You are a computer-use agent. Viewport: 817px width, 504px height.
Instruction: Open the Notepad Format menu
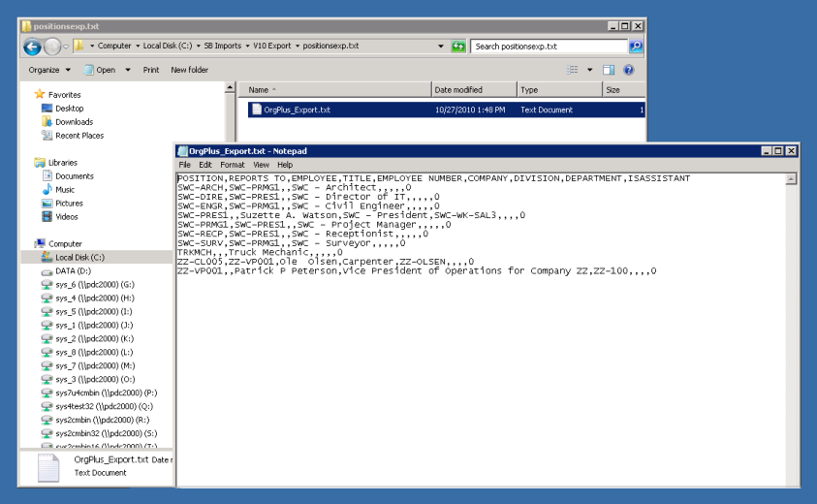pyautogui.click(x=233, y=165)
